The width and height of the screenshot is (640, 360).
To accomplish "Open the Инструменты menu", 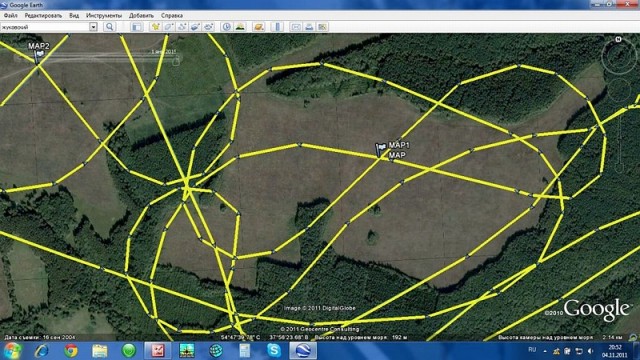I will tap(104, 16).
